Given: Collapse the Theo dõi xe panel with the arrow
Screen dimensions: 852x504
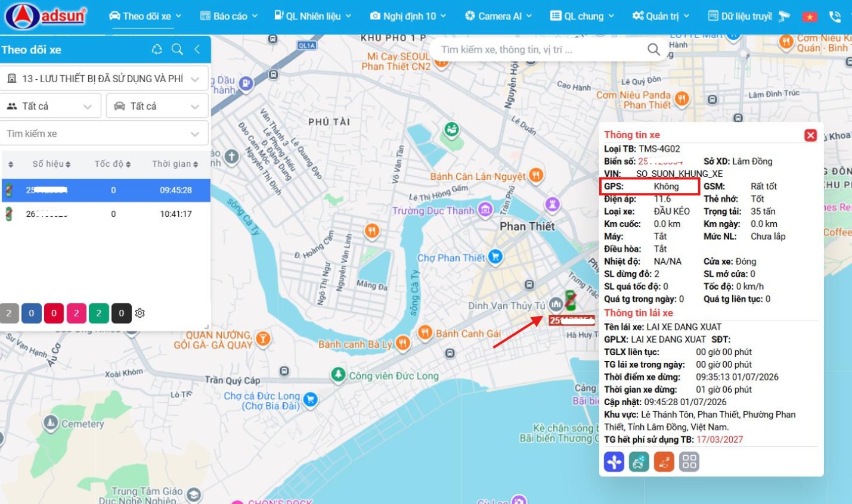Looking at the screenshot, I should [197, 49].
